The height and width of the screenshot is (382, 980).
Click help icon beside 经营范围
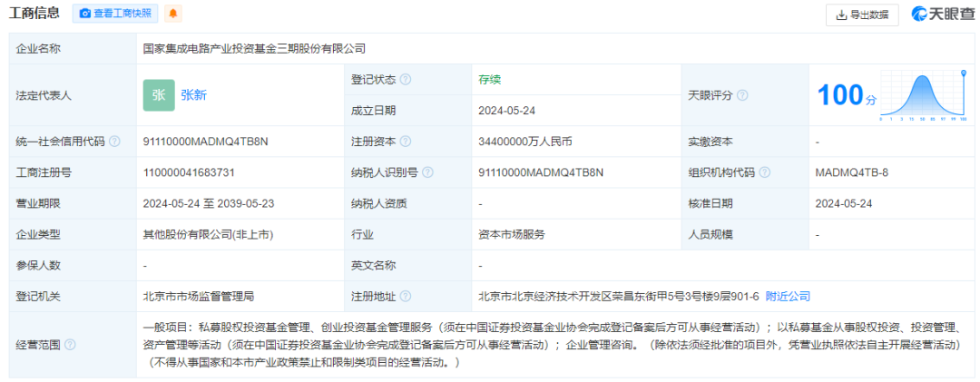pyautogui.click(x=71, y=345)
